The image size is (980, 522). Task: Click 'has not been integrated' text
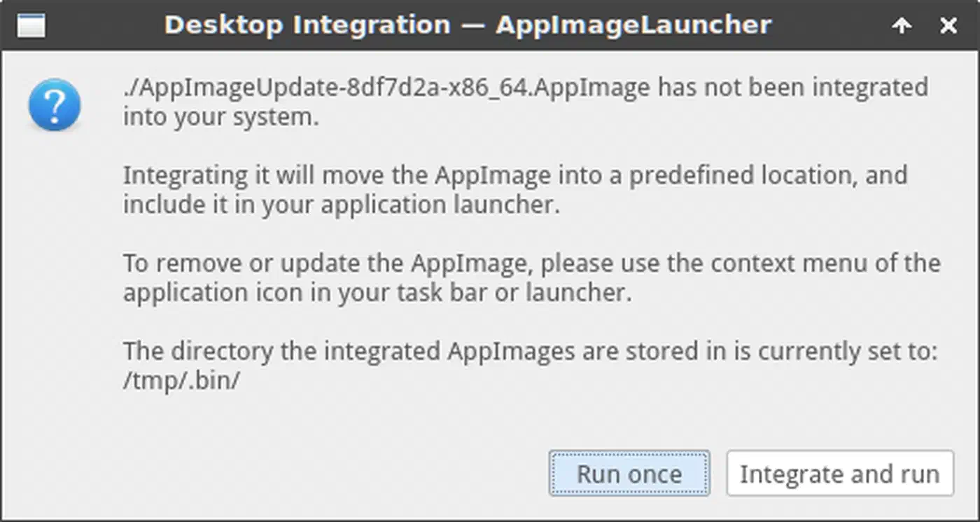[x=794, y=88]
